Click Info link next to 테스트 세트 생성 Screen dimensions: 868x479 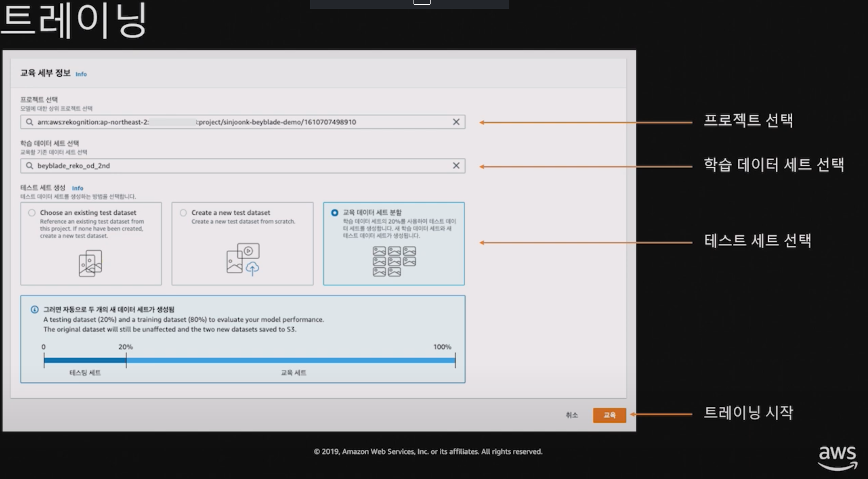point(78,188)
